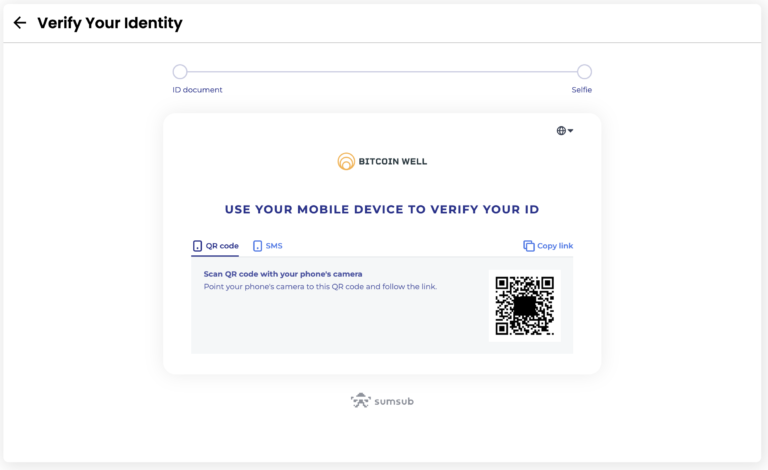Click the globe language icon
Image resolution: width=768 pixels, height=470 pixels.
point(561,131)
